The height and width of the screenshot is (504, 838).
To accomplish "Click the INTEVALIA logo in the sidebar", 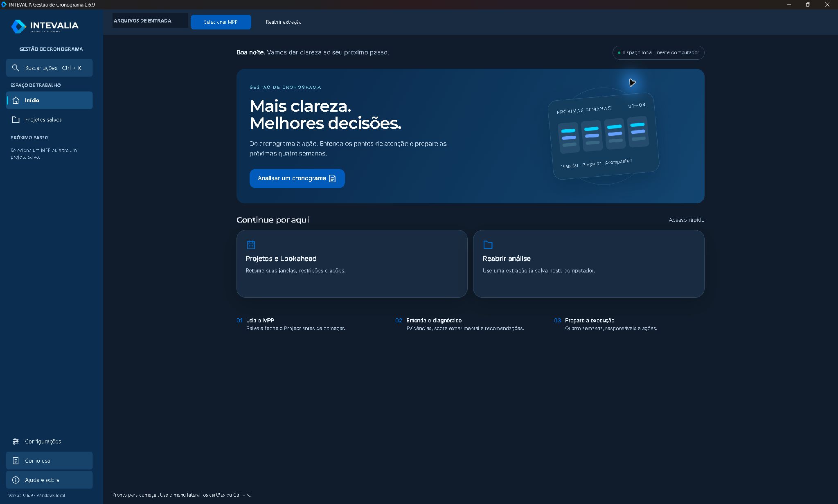I will coord(45,26).
